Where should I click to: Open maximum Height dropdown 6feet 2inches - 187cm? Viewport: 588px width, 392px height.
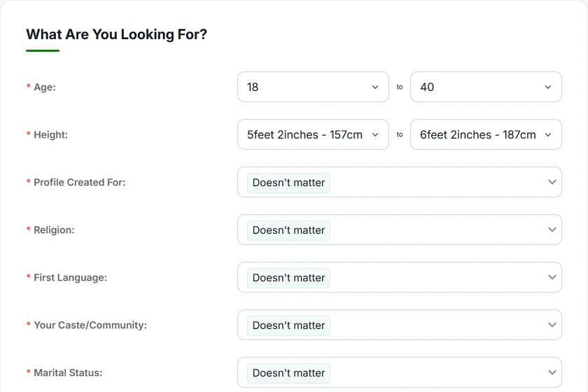pos(486,134)
